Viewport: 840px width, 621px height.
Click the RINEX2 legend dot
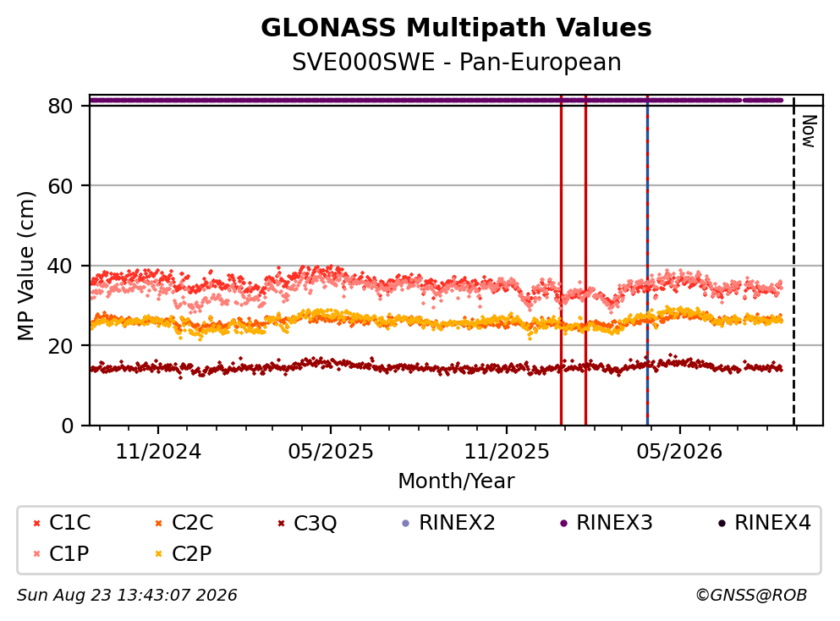405,524
